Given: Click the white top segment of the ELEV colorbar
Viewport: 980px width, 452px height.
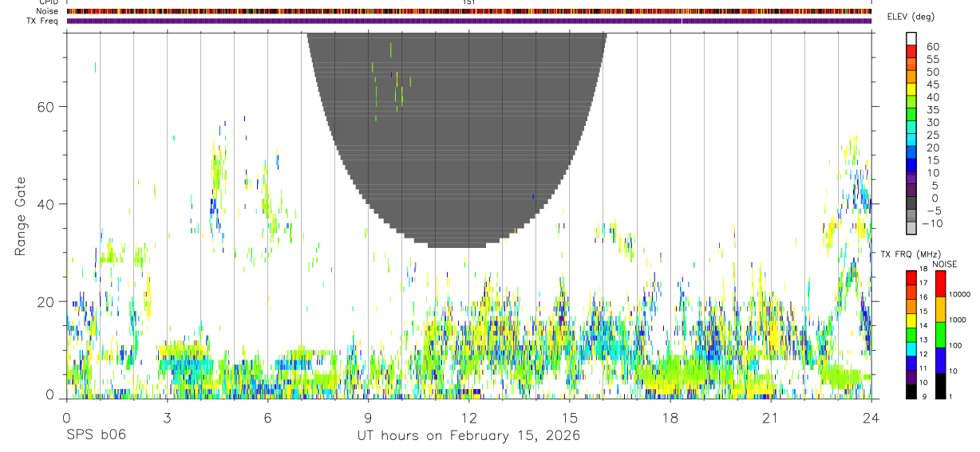Looking at the screenshot, I should click(x=911, y=39).
